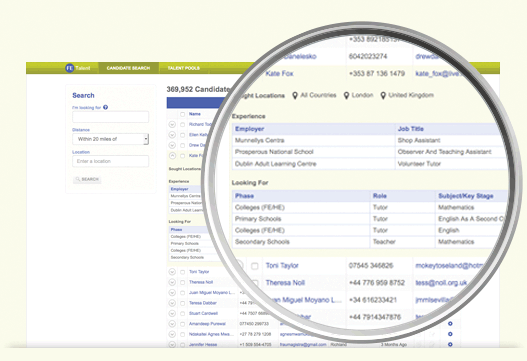Tick the Toni Taylor checkbox in the magnified view
This screenshot has height=361, width=527.
pos(255,266)
